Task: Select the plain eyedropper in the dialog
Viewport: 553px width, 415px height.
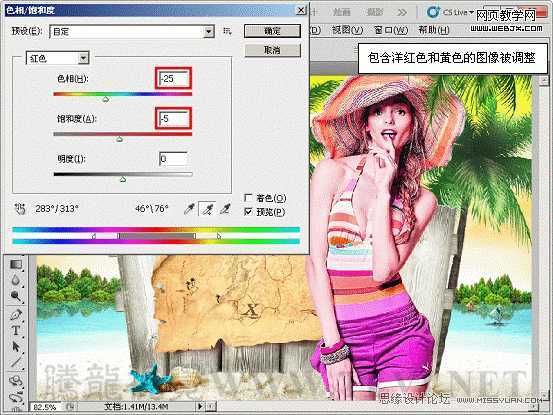Action: (x=189, y=209)
